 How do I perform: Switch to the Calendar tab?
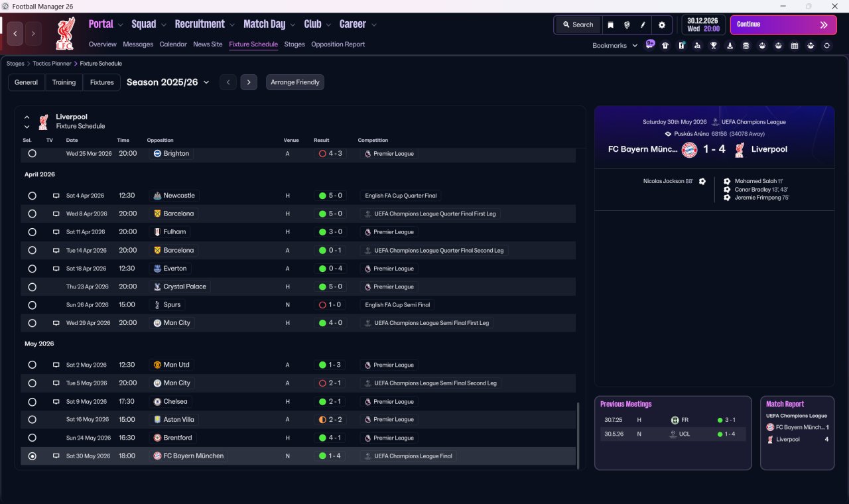point(173,44)
